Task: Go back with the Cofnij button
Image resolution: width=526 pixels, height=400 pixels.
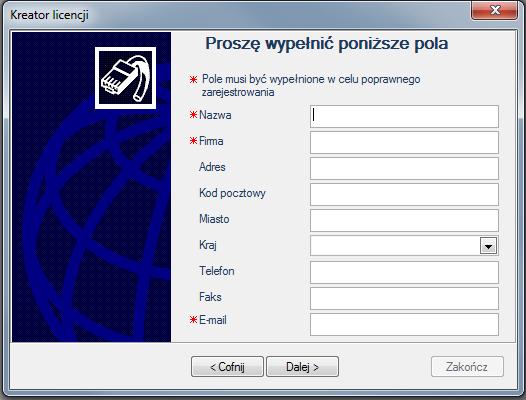Action: coord(227,367)
